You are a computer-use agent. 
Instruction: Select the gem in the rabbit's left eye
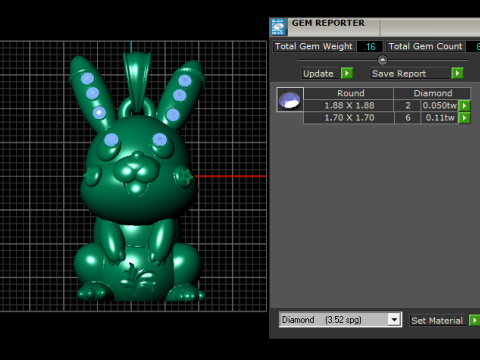coord(111,140)
